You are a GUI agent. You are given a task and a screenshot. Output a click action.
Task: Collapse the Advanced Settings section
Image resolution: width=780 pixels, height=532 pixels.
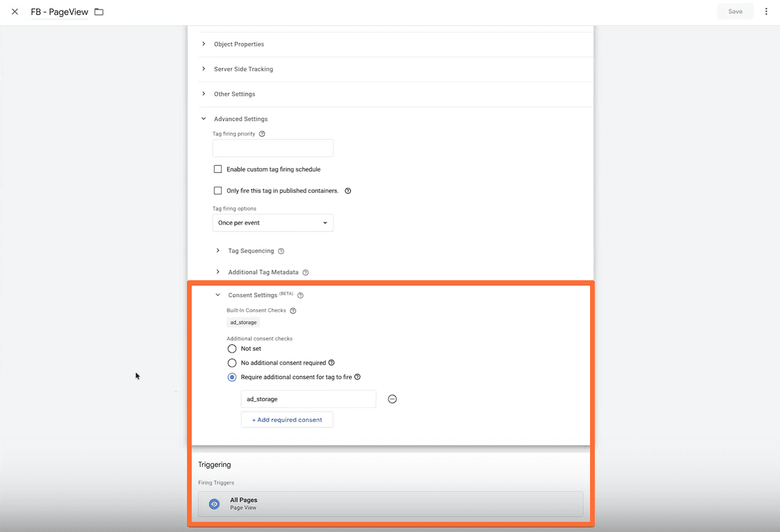point(204,118)
